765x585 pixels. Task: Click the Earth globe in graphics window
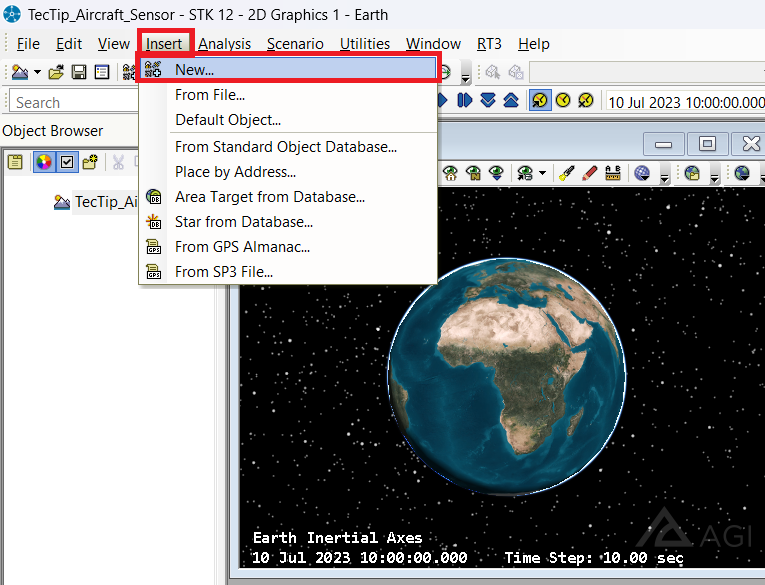click(x=507, y=377)
